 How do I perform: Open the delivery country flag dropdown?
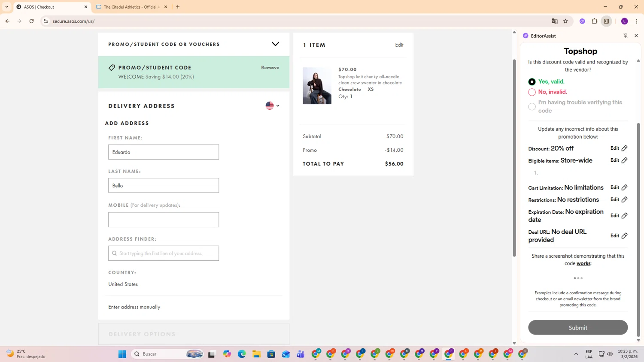click(x=272, y=106)
